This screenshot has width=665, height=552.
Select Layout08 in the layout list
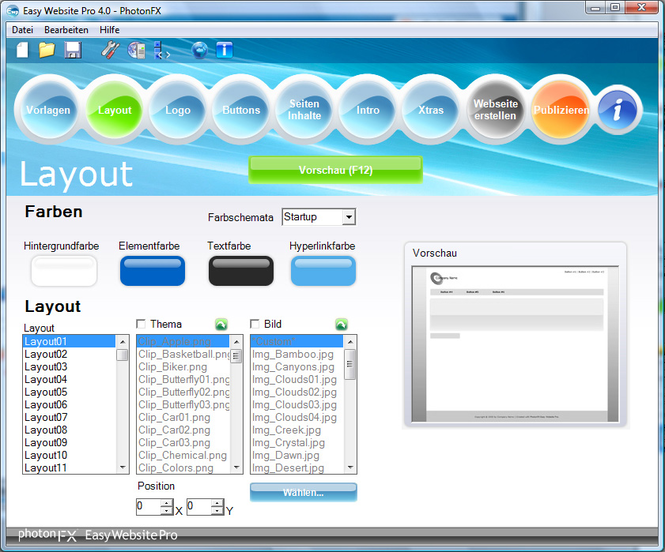click(69, 430)
